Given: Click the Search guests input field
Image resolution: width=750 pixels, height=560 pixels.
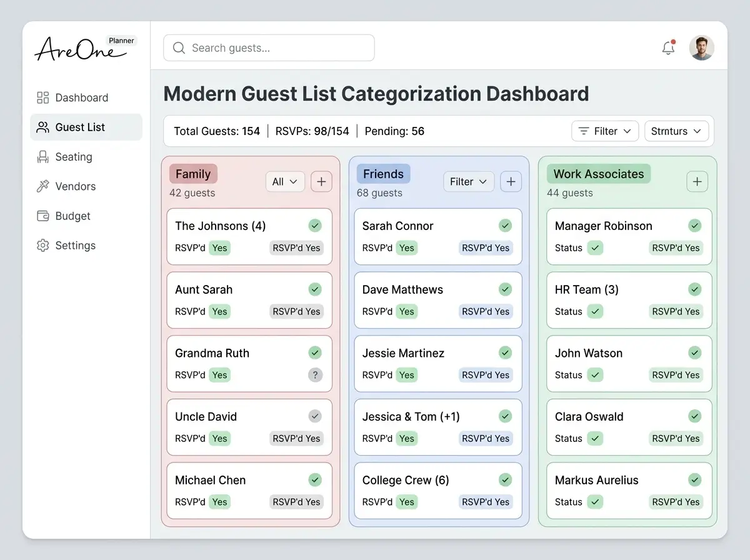Looking at the screenshot, I should tap(269, 47).
